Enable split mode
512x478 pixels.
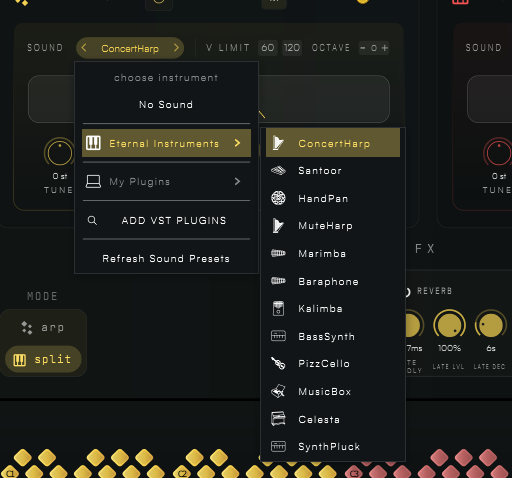point(43,359)
